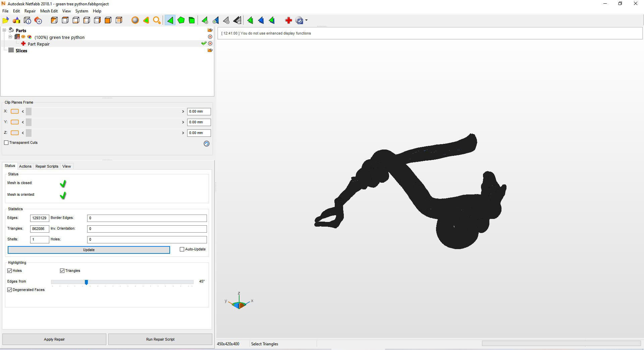The height and width of the screenshot is (350, 644).
Task: Collapse the green tree python node
Action: (x=10, y=37)
